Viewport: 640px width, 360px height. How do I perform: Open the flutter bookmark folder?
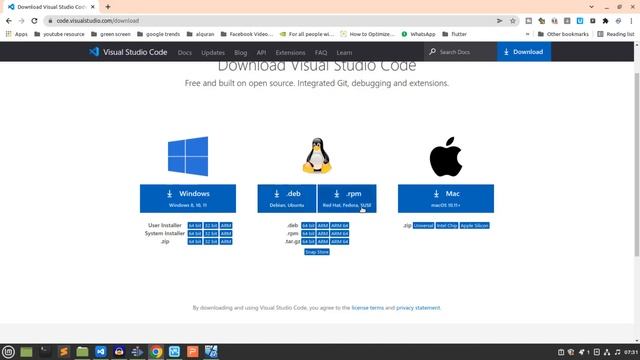click(x=454, y=34)
